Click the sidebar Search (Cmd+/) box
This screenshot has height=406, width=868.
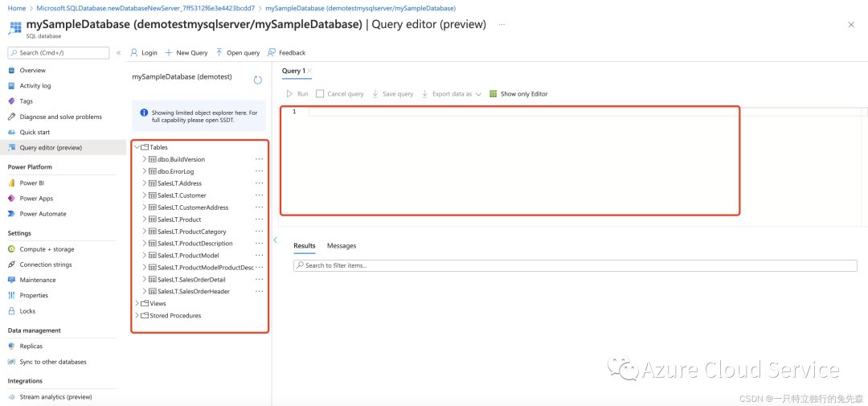(x=58, y=52)
